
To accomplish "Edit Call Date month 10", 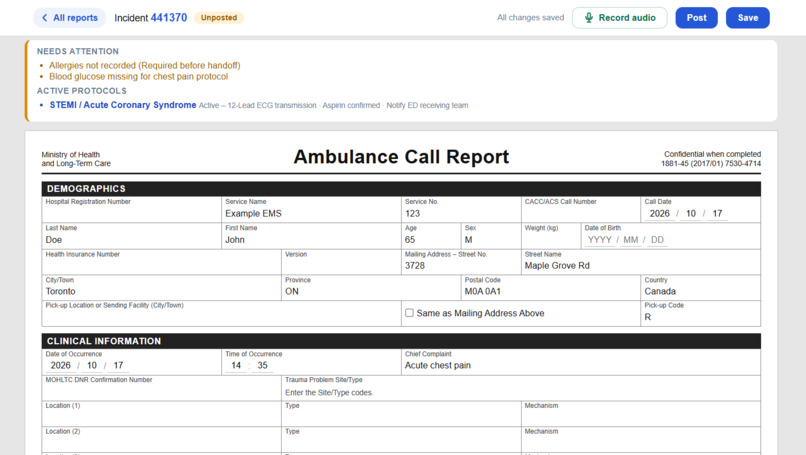I will click(691, 214).
